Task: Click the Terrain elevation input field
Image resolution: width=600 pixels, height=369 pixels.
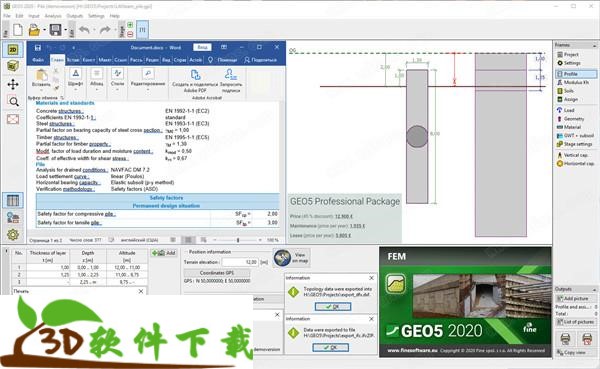Action: point(240,262)
